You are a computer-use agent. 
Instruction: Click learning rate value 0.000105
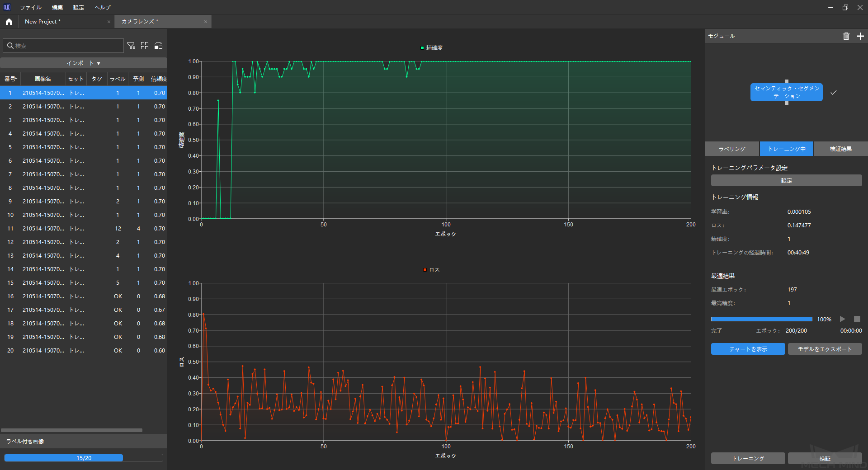pos(799,212)
